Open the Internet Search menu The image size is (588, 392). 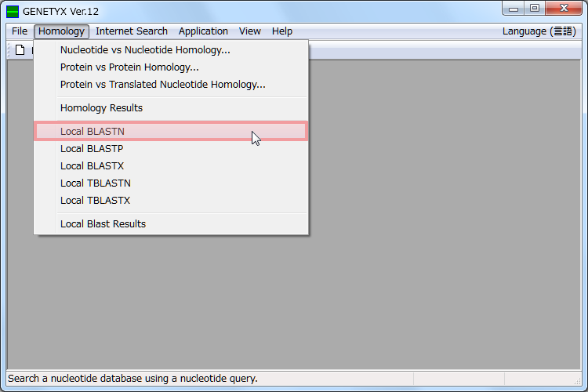132,31
